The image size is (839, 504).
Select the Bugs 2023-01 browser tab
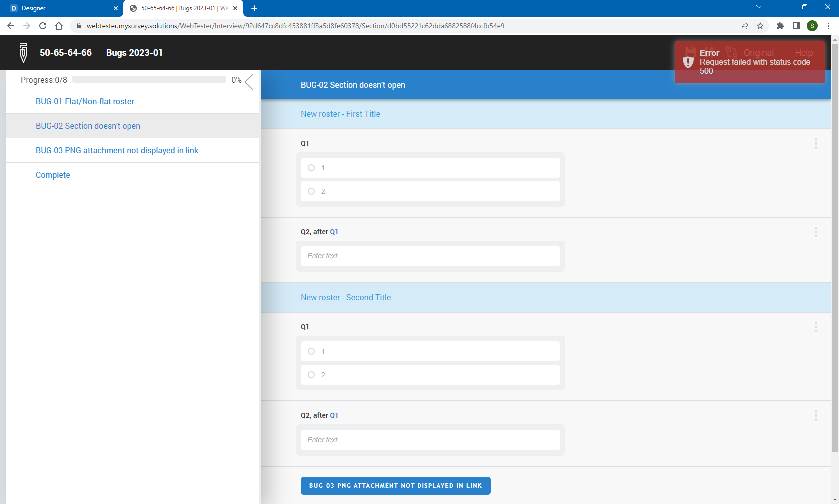pos(184,8)
